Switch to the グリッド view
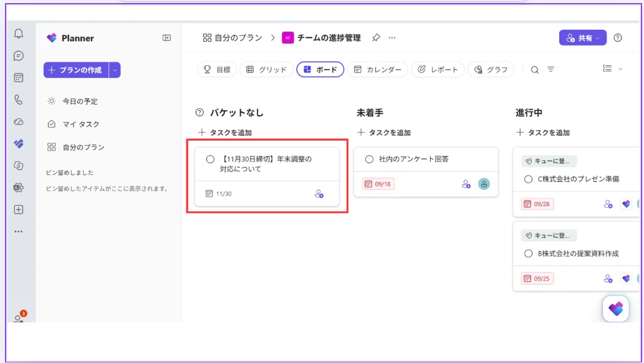Viewport: 644px width, 363px height. (x=266, y=70)
